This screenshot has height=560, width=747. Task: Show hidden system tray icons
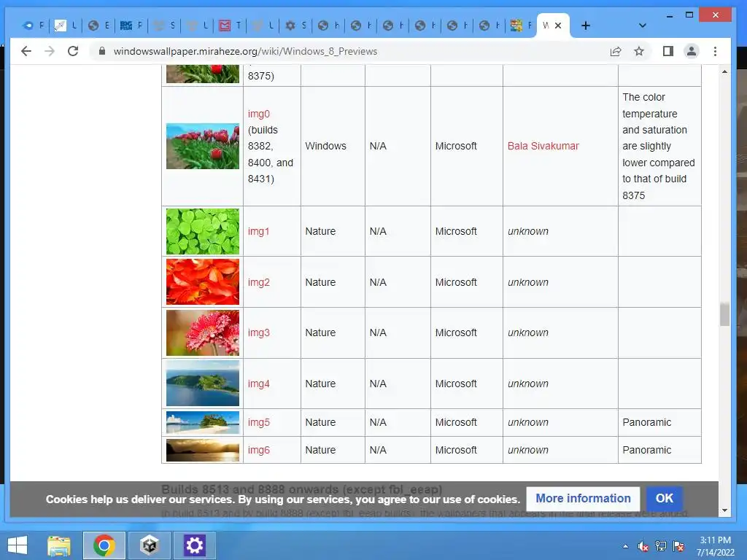tap(625, 546)
